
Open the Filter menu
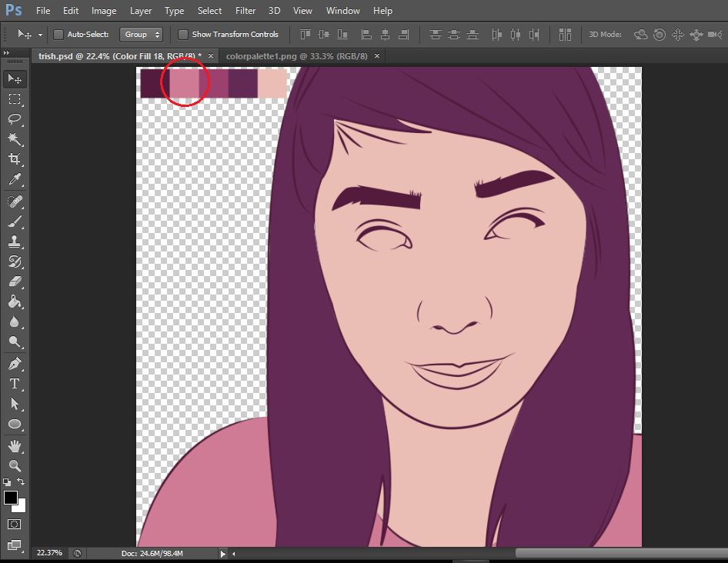pyautogui.click(x=245, y=11)
